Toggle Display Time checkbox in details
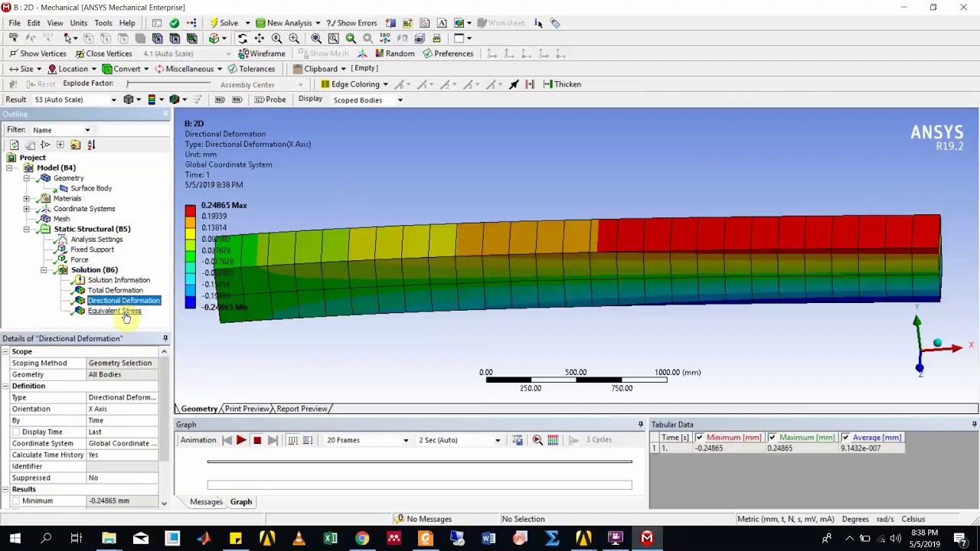 click(x=15, y=432)
